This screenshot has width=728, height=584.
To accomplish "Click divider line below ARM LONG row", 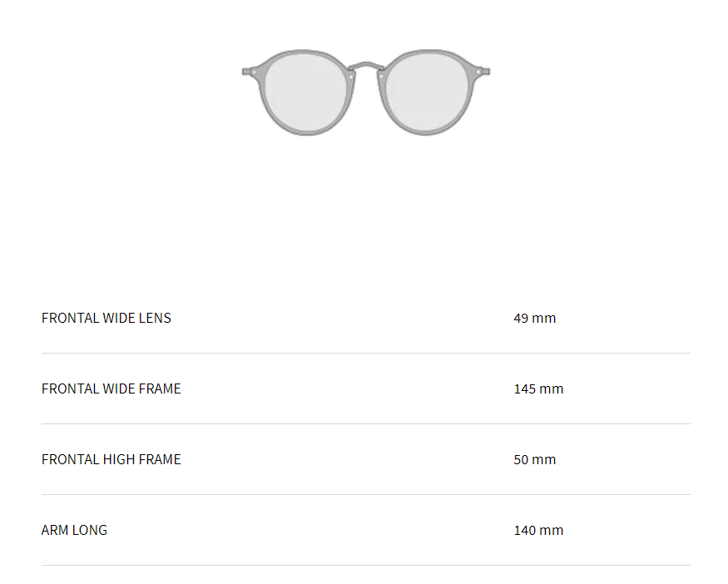I will [x=366, y=565].
